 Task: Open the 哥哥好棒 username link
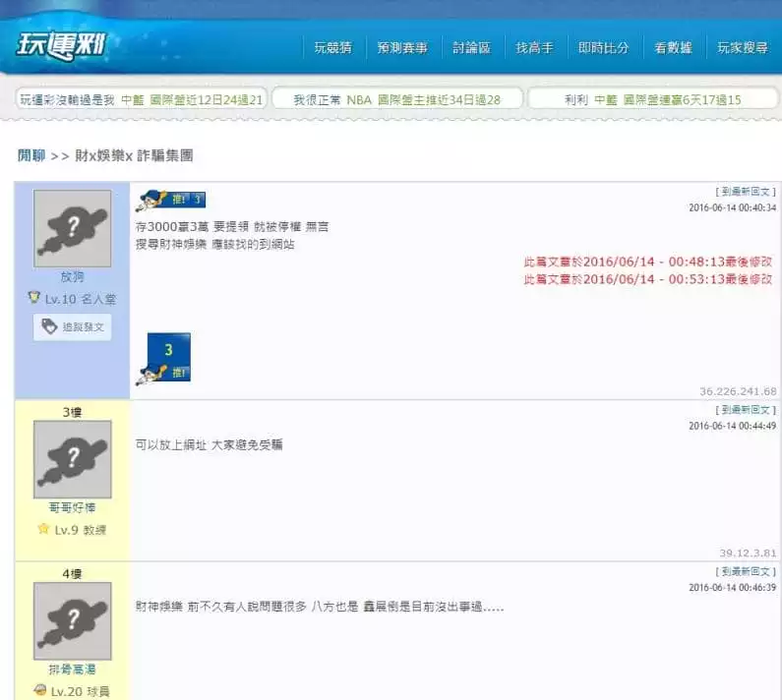point(73,508)
